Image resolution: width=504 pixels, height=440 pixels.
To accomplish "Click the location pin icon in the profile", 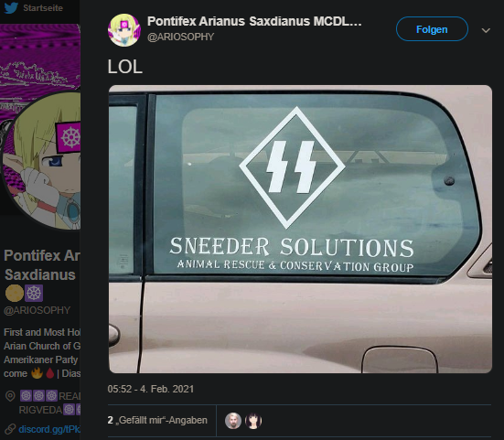I will point(10,396).
